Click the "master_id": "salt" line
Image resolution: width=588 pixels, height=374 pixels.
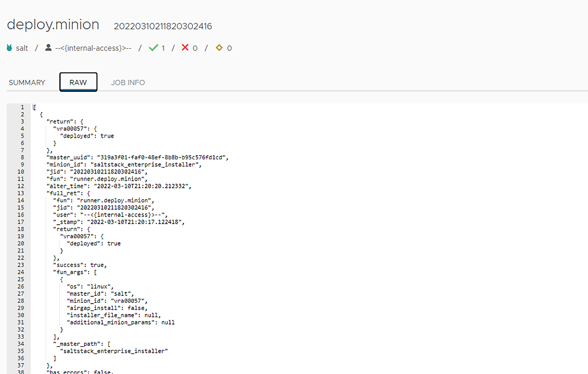100,293
